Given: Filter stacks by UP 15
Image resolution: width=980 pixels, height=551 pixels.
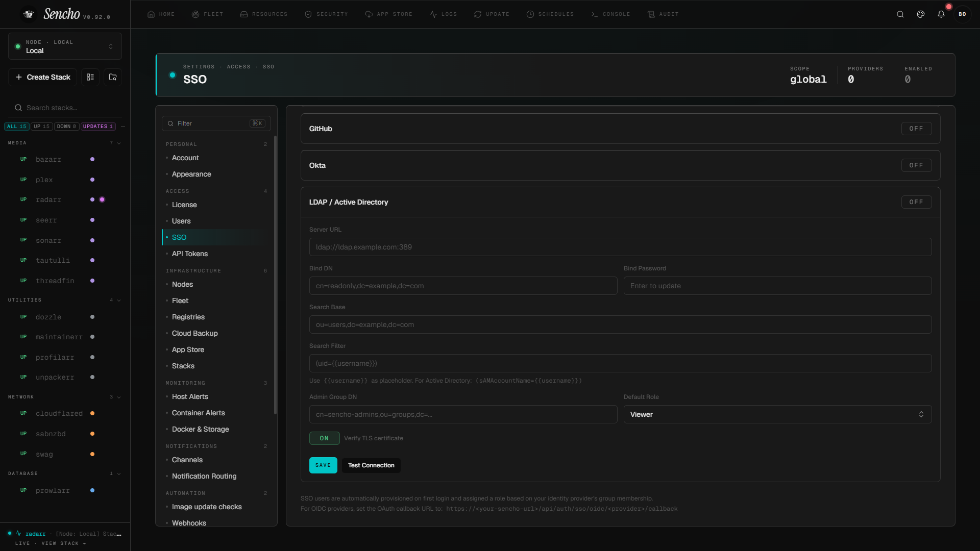Looking at the screenshot, I should tap(42, 127).
